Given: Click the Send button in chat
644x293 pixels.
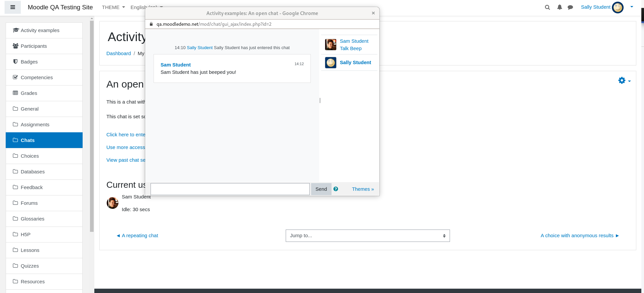Looking at the screenshot, I should pyautogui.click(x=321, y=189).
